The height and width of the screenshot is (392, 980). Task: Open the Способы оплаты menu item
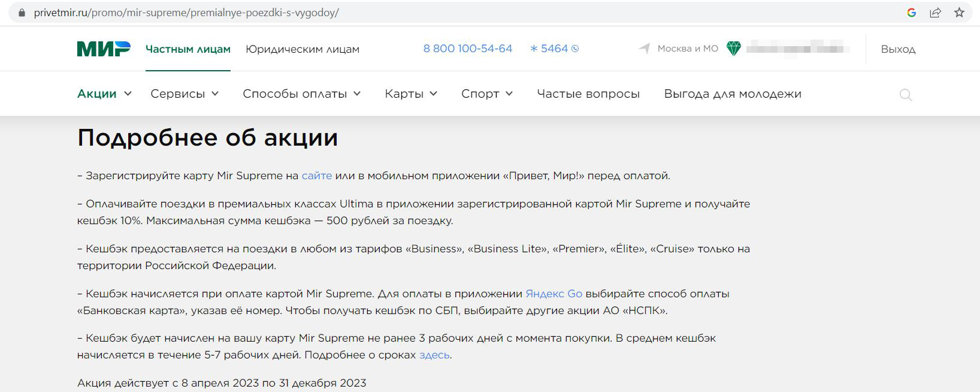click(x=295, y=94)
